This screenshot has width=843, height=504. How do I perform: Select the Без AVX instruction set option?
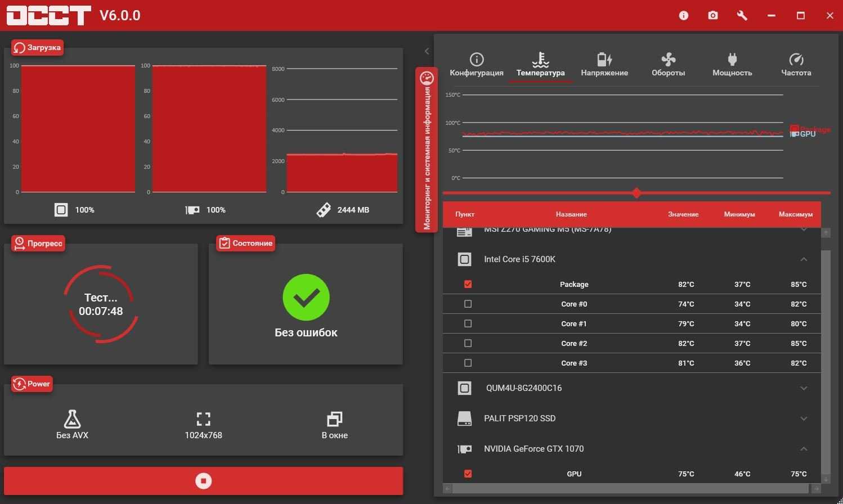(x=72, y=425)
